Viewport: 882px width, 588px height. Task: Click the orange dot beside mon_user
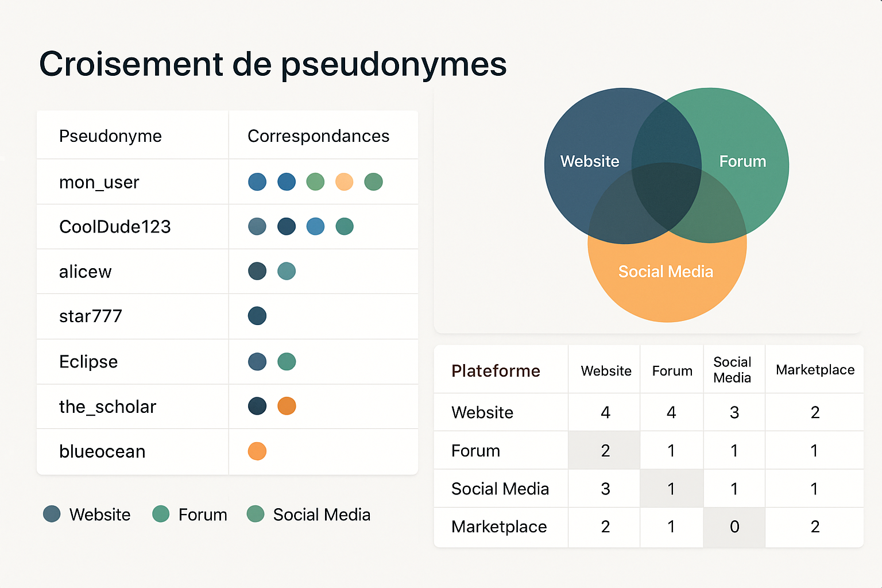pyautogui.click(x=344, y=181)
